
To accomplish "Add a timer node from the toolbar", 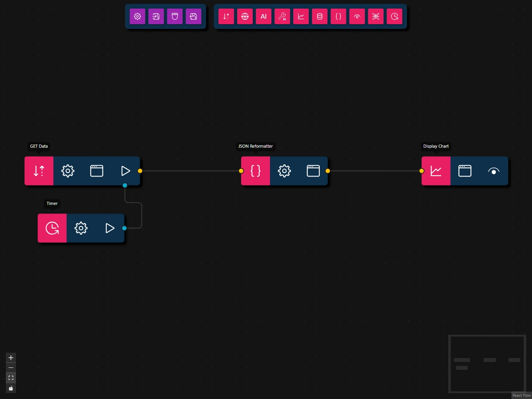I will click(395, 16).
